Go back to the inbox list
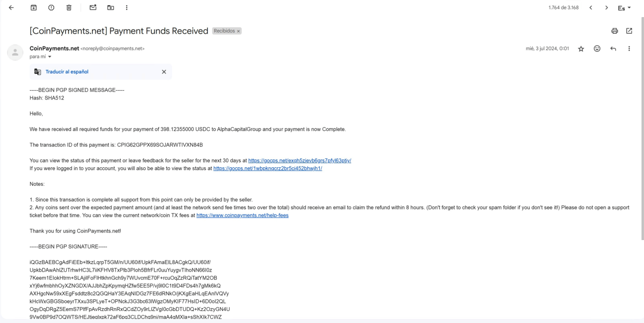Screen dimensions: 644x323 (x=11, y=8)
